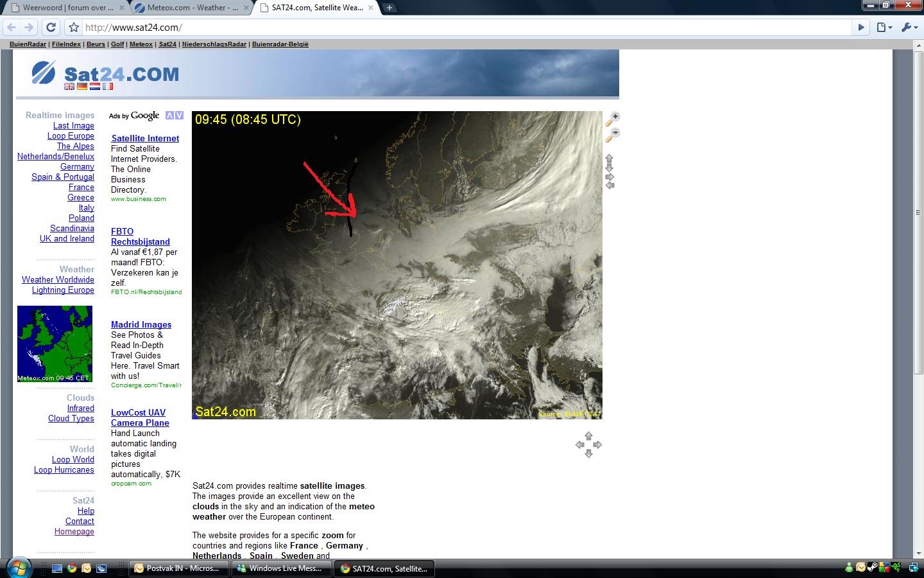Open Loop Hurricanes link

pos(64,470)
